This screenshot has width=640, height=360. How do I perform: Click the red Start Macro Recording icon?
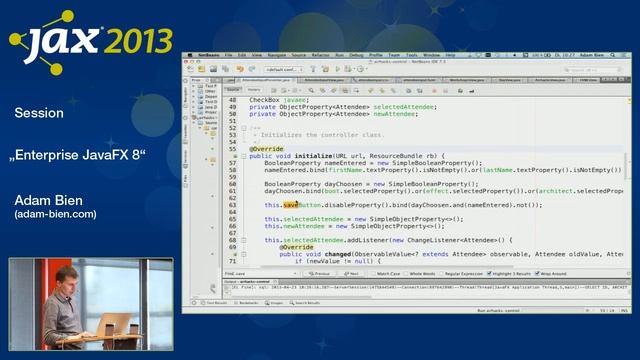[x=434, y=90]
